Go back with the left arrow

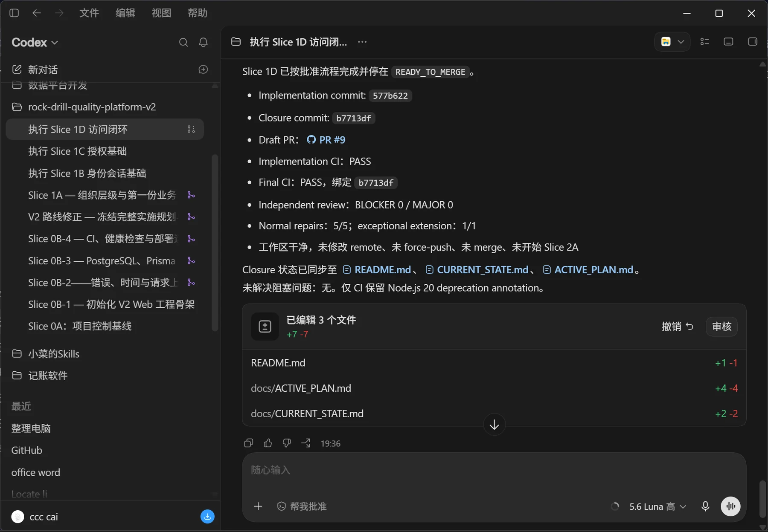(x=37, y=13)
